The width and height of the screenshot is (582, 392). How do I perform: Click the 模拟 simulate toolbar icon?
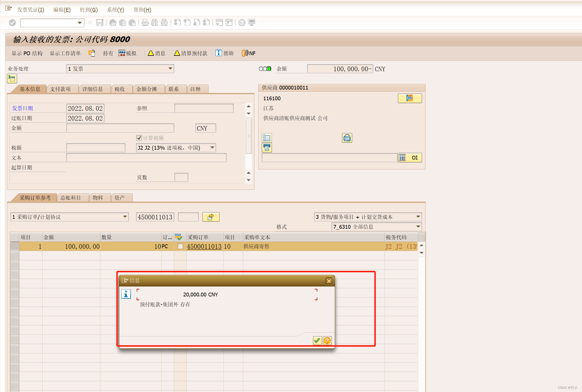128,53
